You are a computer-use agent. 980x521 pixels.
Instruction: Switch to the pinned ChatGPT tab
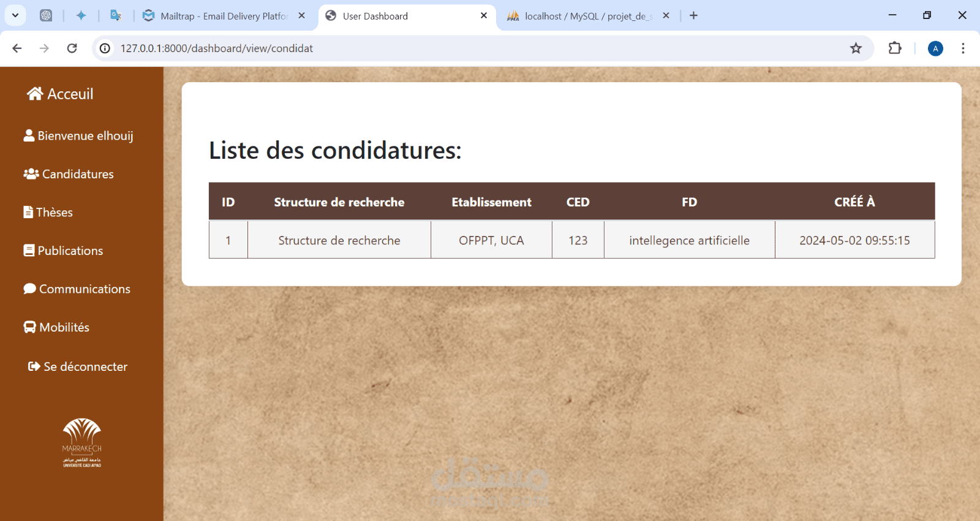(46, 16)
